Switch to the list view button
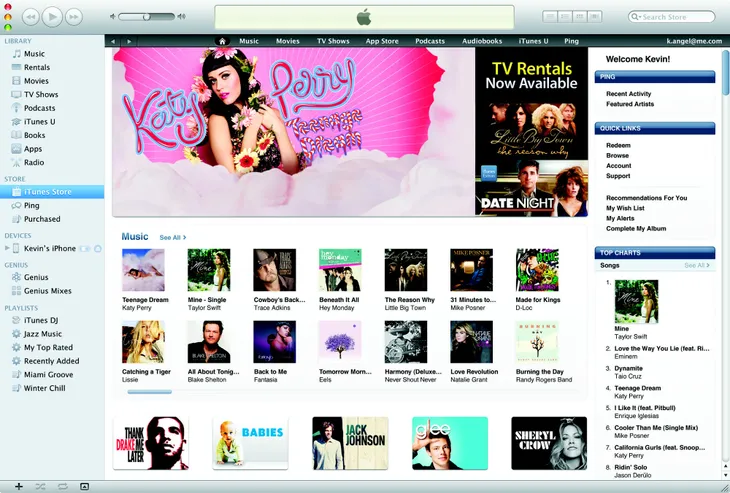Screen dimensions: 730x493 (550, 17)
